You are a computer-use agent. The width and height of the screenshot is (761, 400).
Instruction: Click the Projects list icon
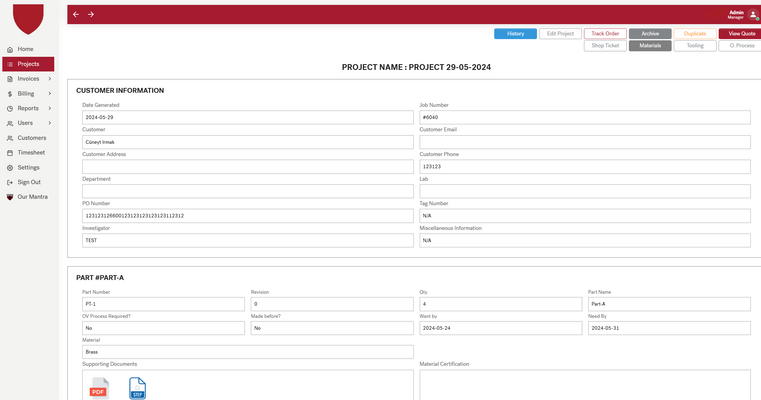(10, 64)
